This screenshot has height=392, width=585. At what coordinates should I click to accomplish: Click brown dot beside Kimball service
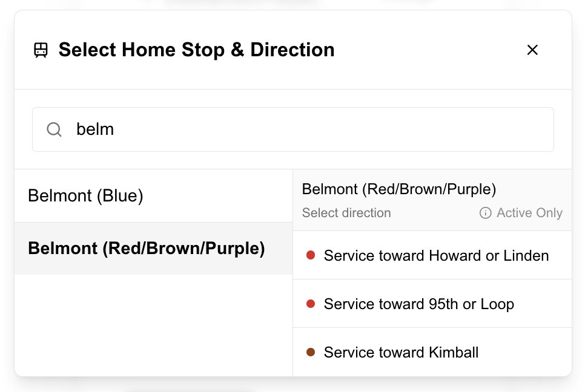(311, 352)
